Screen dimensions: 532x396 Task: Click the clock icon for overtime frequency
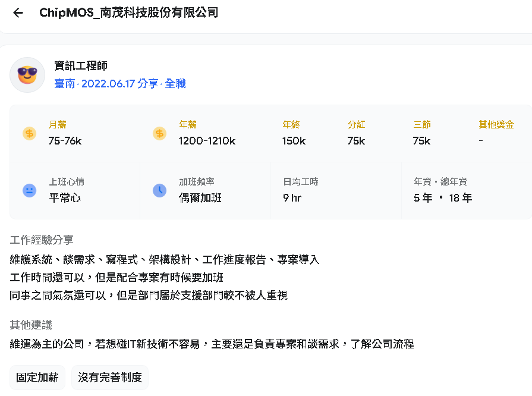[159, 190]
